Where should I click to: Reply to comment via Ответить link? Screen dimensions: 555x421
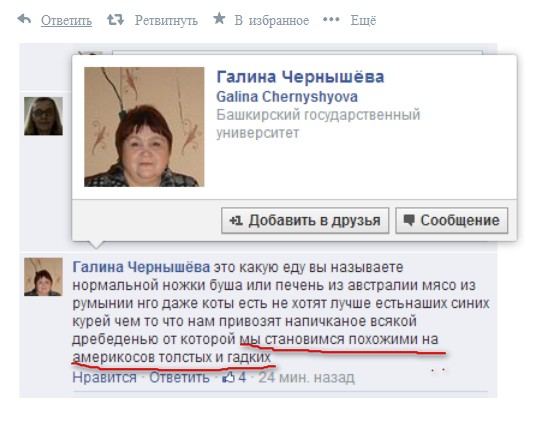179,377
